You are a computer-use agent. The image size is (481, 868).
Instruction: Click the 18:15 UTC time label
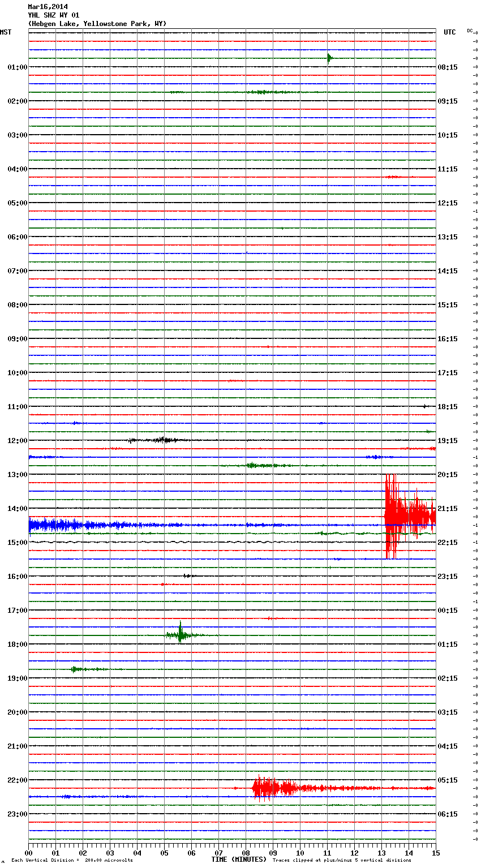(x=448, y=407)
